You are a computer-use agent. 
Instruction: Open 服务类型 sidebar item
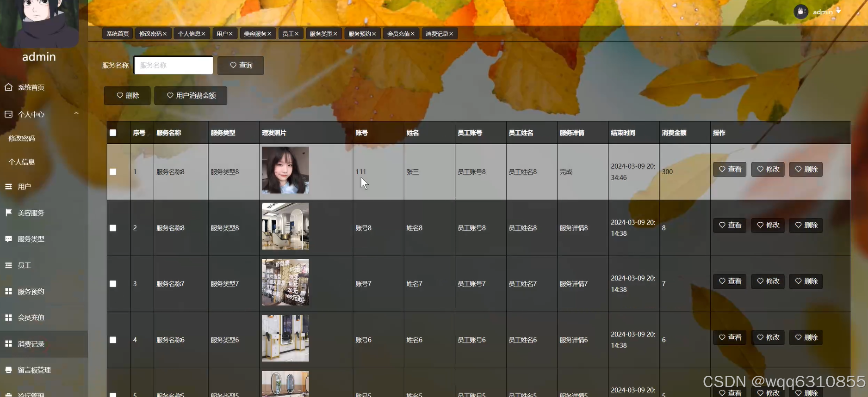(x=31, y=239)
